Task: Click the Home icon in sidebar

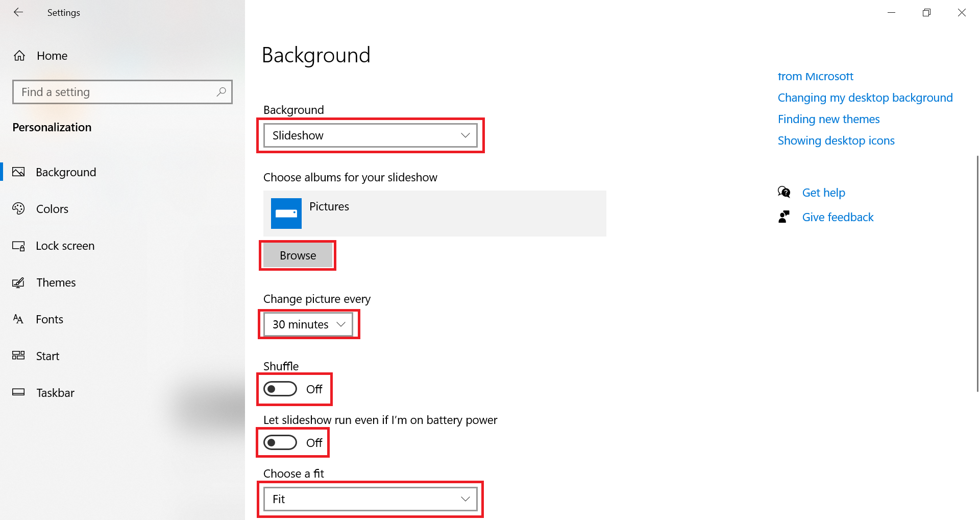Action: coord(19,56)
